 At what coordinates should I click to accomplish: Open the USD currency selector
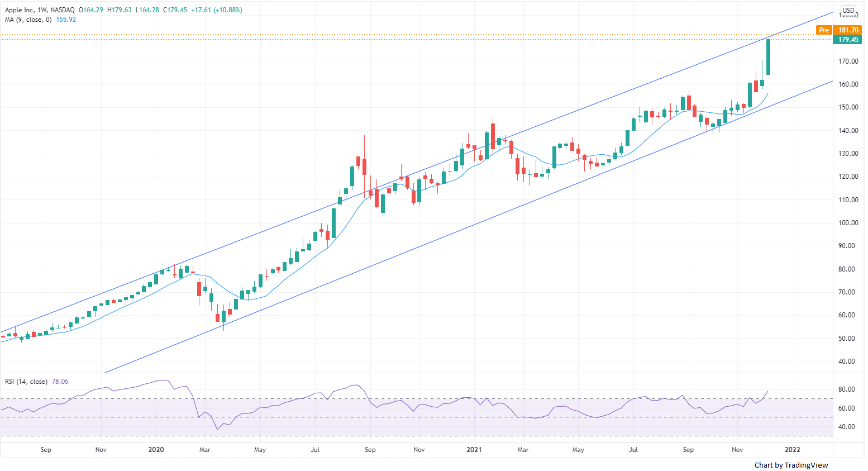click(848, 11)
